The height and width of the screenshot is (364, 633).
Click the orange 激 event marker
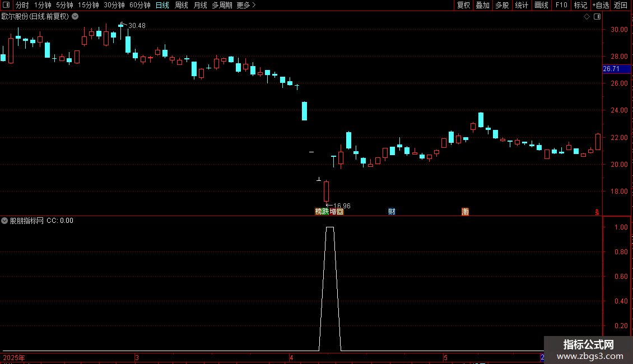[465, 212]
